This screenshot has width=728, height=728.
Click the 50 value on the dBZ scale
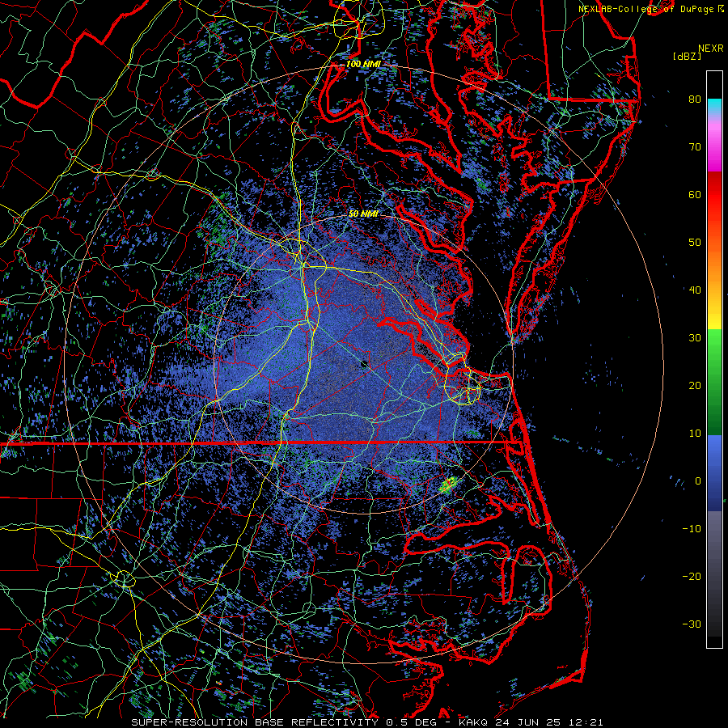point(695,243)
